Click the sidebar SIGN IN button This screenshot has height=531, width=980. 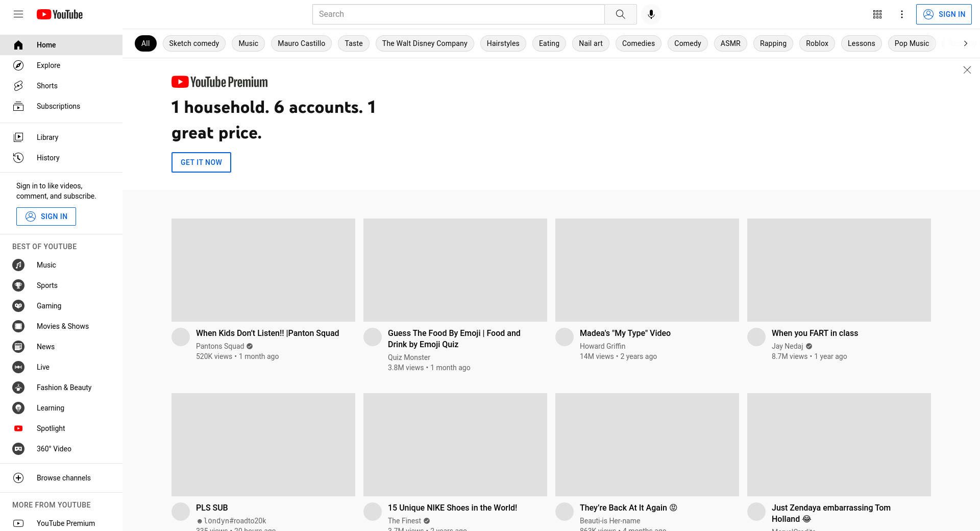(x=46, y=216)
